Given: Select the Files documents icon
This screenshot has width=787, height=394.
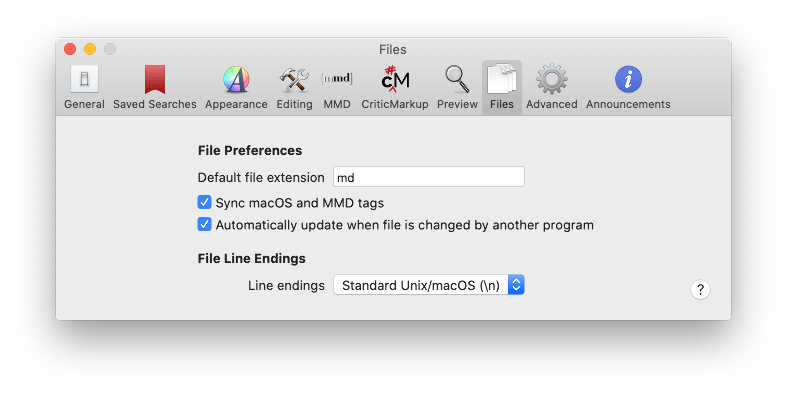Looking at the screenshot, I should (x=502, y=79).
